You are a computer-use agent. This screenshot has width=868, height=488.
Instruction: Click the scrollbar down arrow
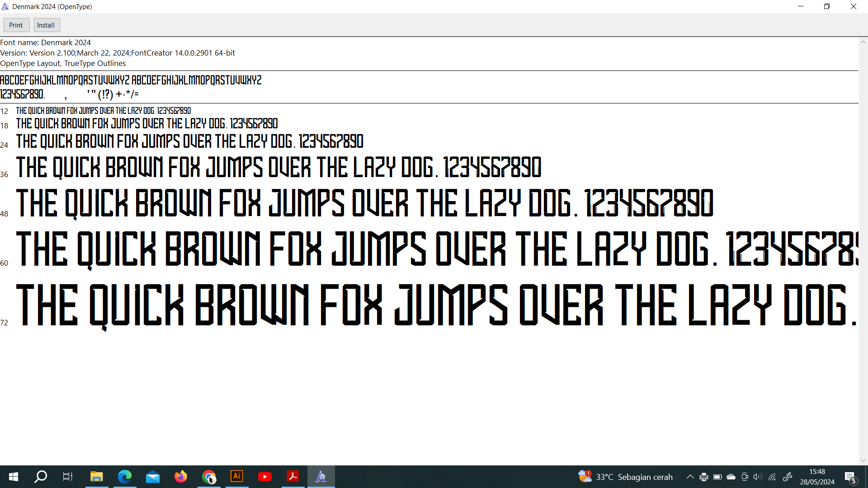(x=863, y=460)
